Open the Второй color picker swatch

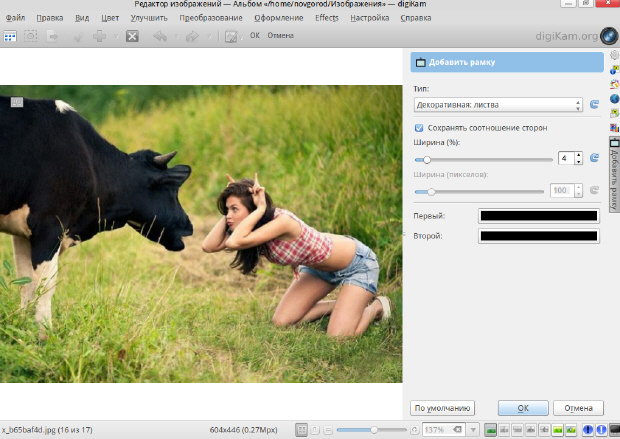point(539,236)
